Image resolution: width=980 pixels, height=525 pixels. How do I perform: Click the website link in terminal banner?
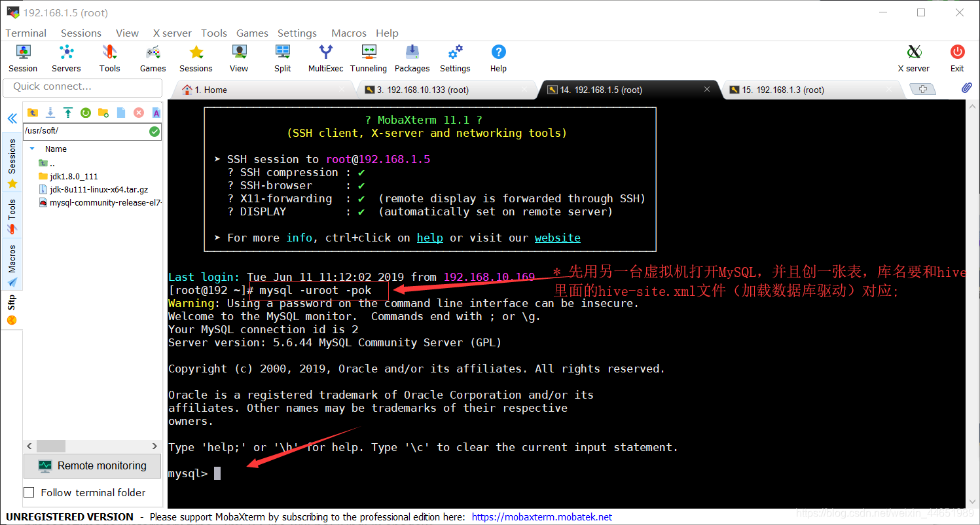[x=558, y=238]
